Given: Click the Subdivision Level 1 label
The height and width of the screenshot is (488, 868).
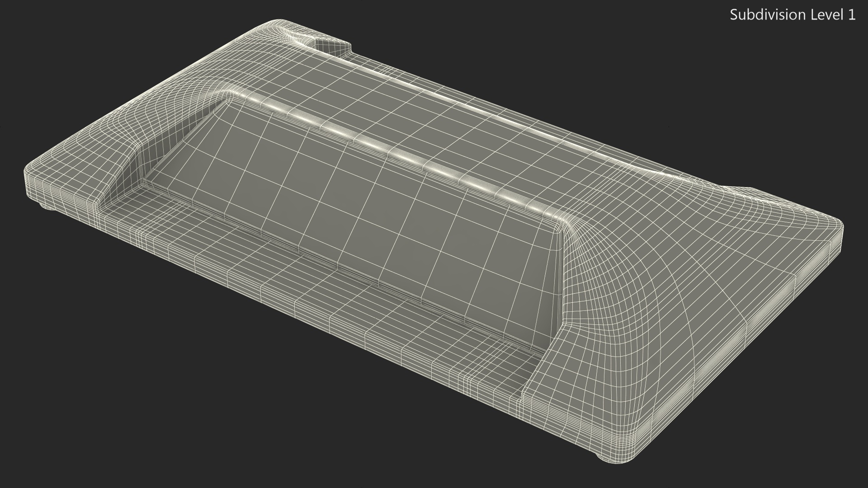Looking at the screenshot, I should pos(793,15).
